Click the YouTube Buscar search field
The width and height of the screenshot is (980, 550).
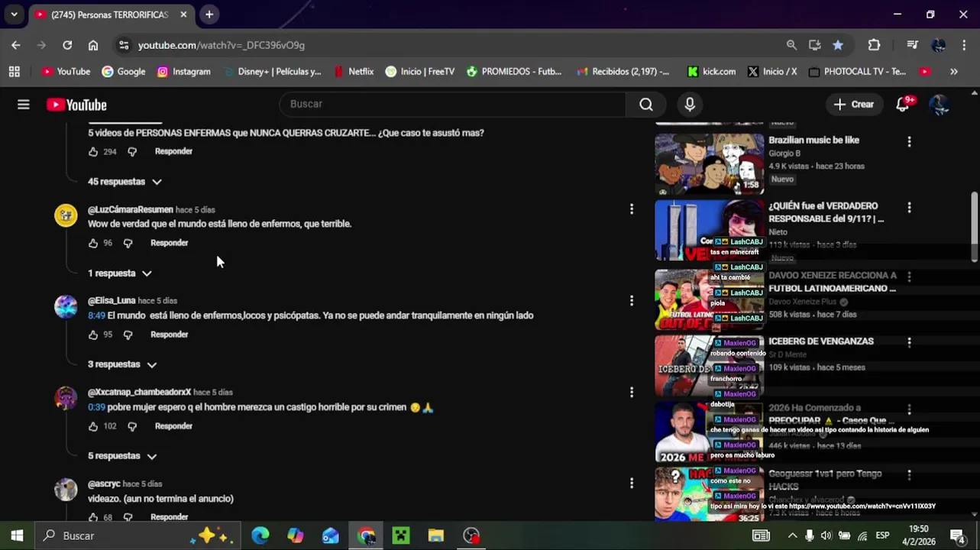(452, 105)
